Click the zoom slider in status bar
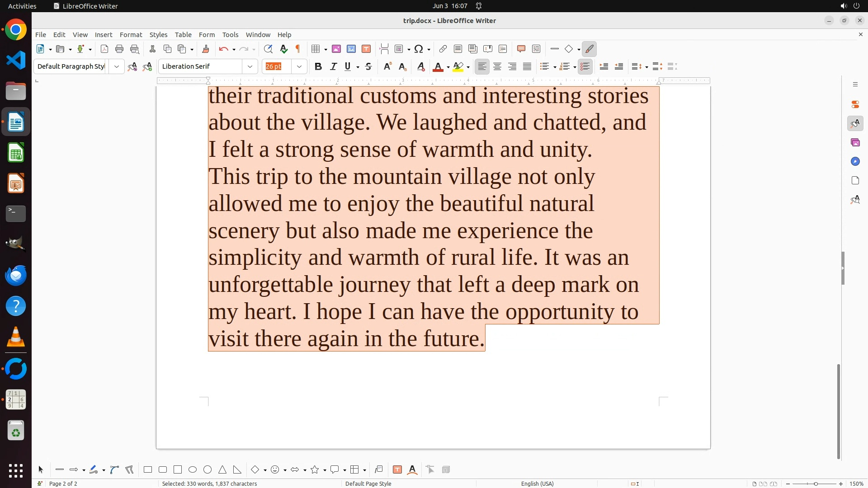 [x=815, y=483]
